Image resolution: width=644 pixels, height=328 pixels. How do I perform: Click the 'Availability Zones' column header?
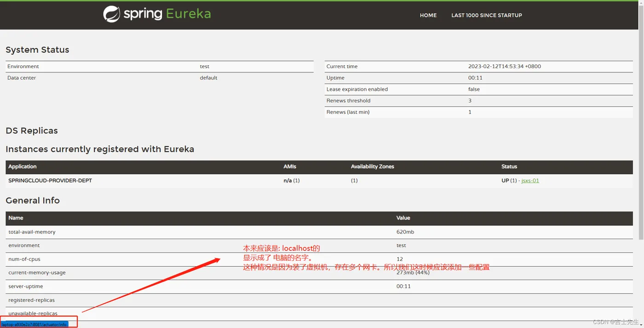coord(373,167)
